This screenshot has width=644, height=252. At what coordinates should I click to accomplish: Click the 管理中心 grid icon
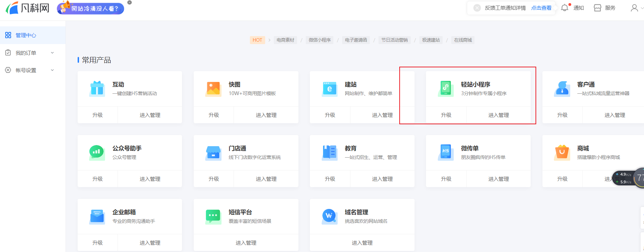8,35
